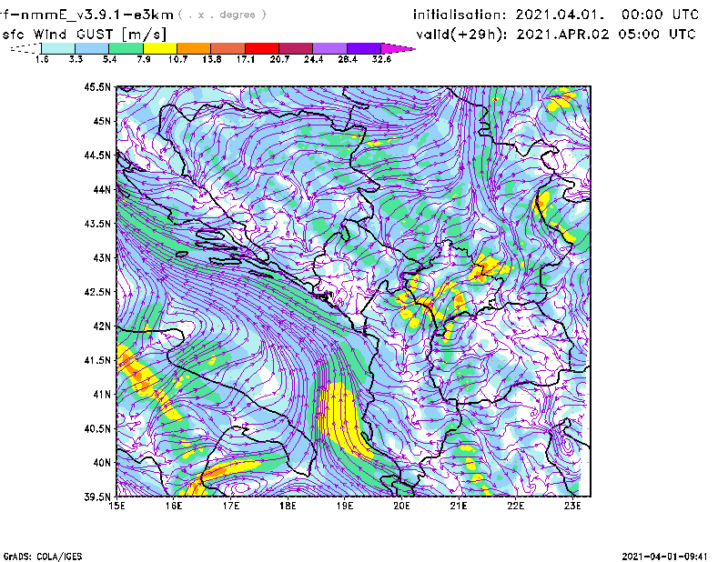Image resolution: width=728 pixels, height=562 pixels.
Task: Click the 21E longitude label
Action: coord(459,506)
